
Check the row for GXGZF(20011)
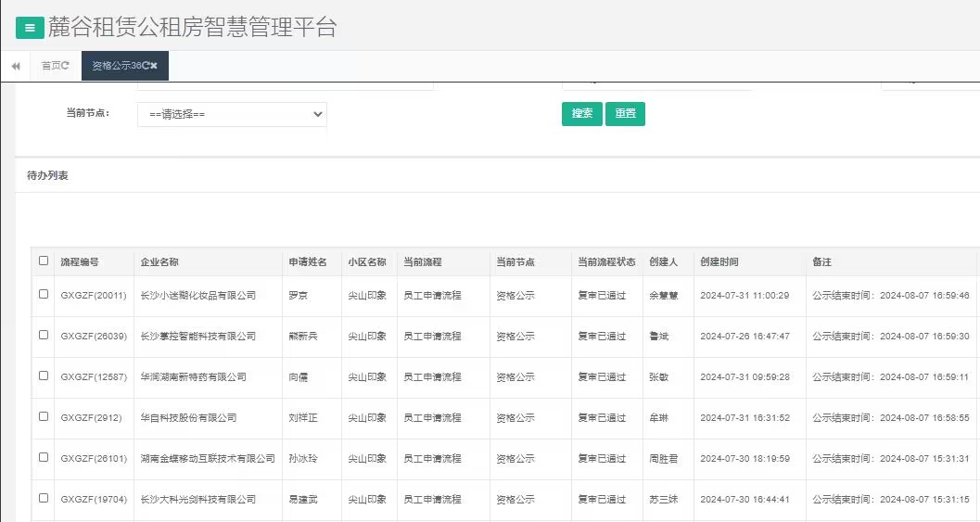tap(44, 295)
